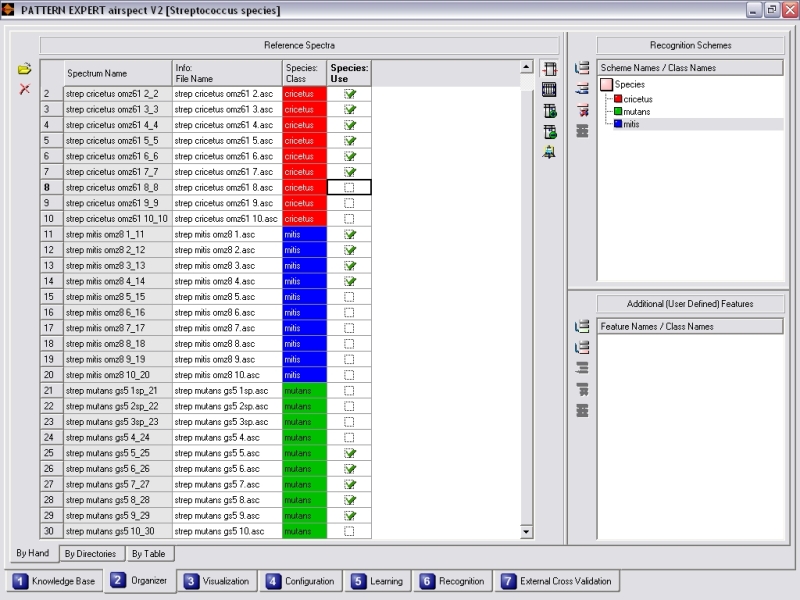Click the bell icon in table toolbar
This screenshot has width=800, height=600.
[x=549, y=152]
